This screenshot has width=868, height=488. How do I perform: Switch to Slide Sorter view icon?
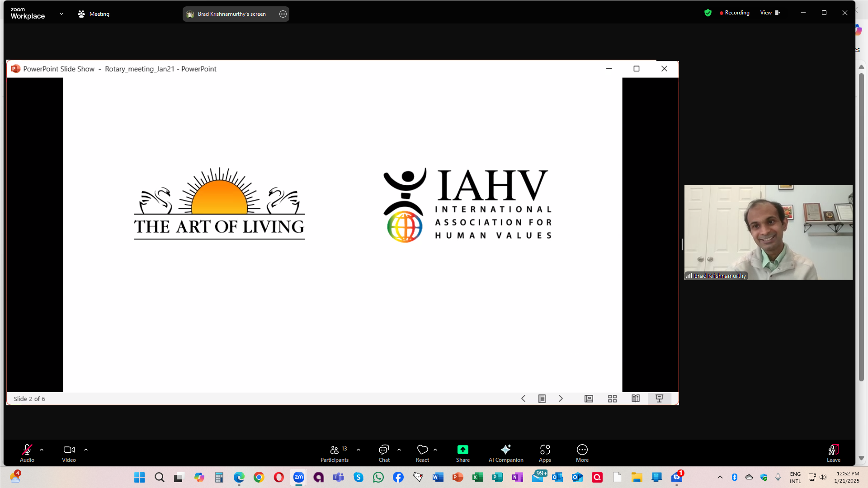point(612,399)
